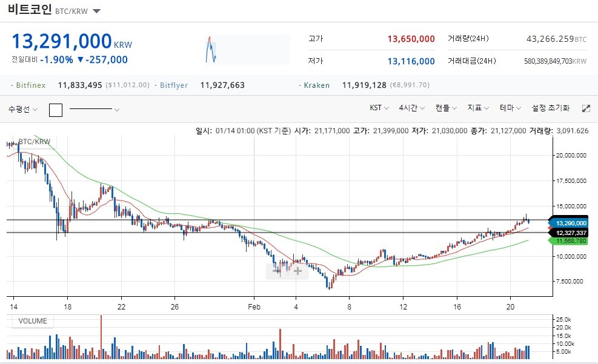Image resolution: width=598 pixels, height=364 pixels.
Task: Click the Kraken exchange link
Action: tap(317, 85)
